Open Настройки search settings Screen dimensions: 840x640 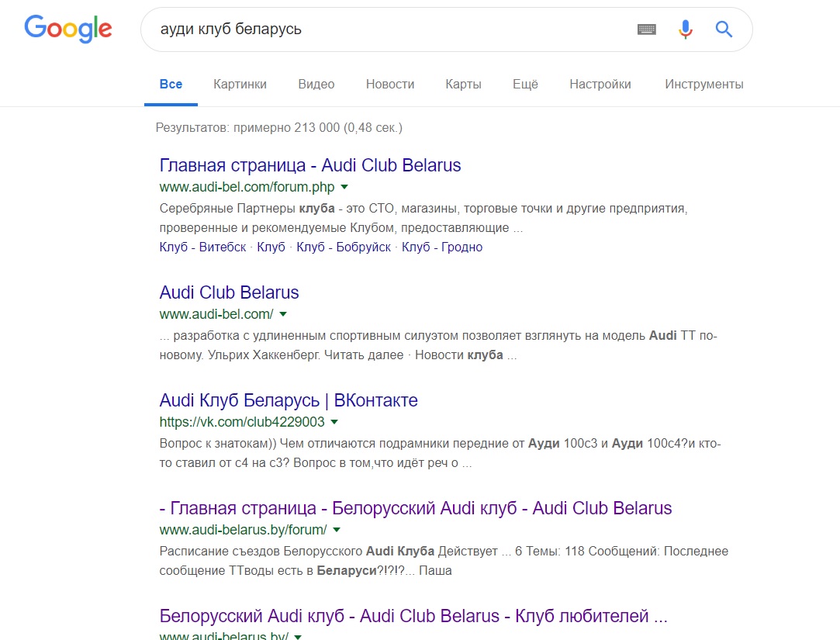(600, 84)
